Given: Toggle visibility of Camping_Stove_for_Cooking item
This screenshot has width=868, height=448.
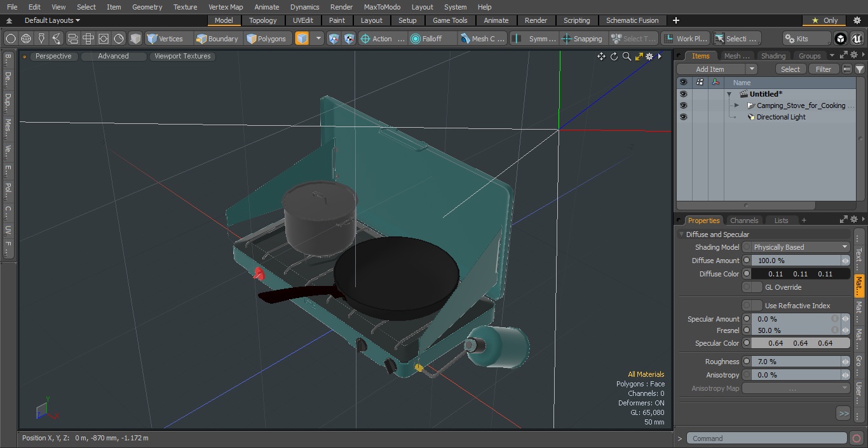Looking at the screenshot, I should click(683, 105).
